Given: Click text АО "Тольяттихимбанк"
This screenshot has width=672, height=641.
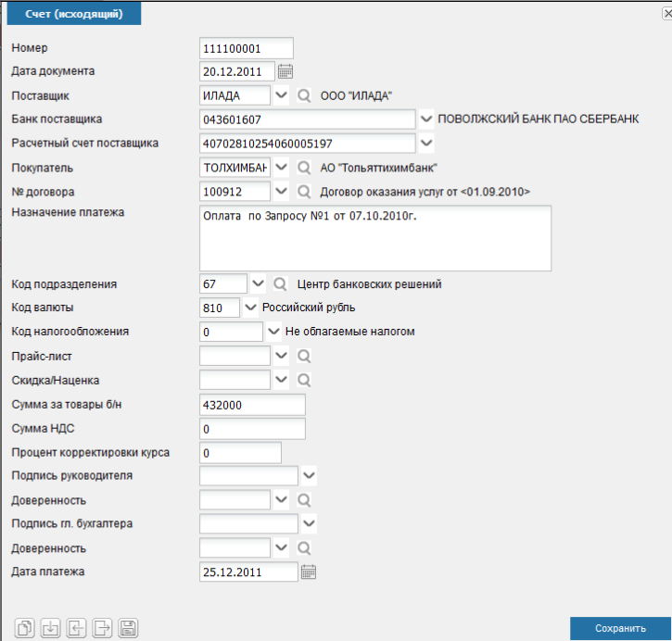Looking at the screenshot, I should 379,168.
